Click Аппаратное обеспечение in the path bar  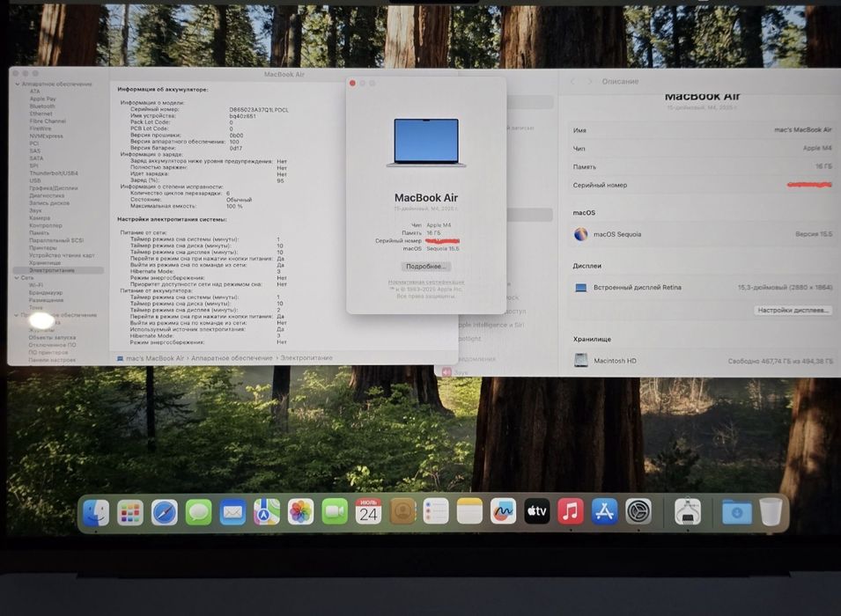pos(232,358)
